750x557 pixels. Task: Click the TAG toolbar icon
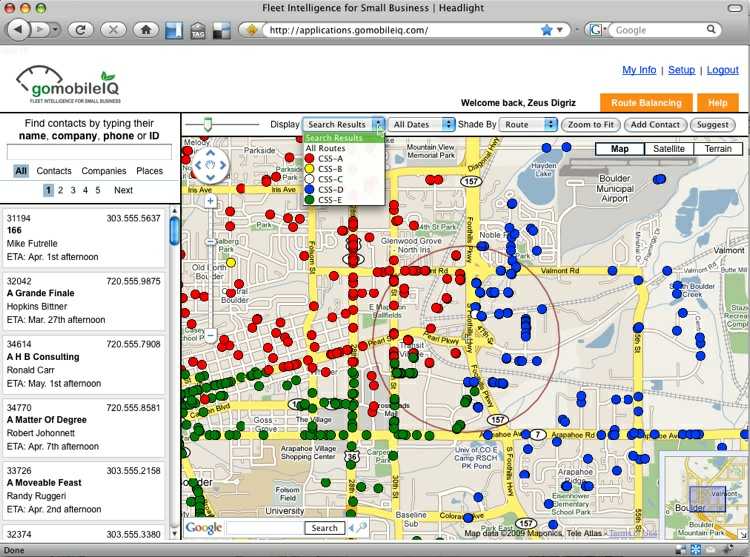[198, 30]
